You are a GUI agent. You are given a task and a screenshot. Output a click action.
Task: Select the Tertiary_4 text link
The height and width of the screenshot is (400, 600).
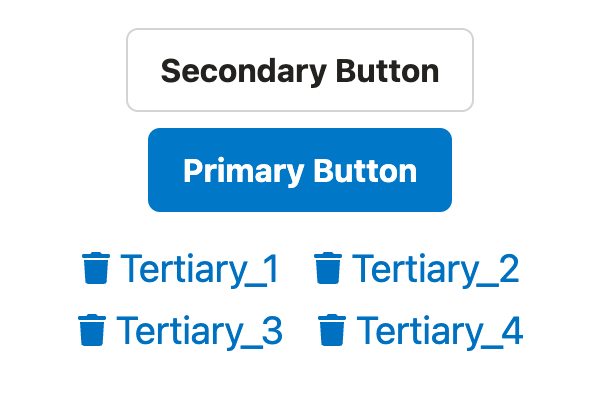tap(439, 330)
